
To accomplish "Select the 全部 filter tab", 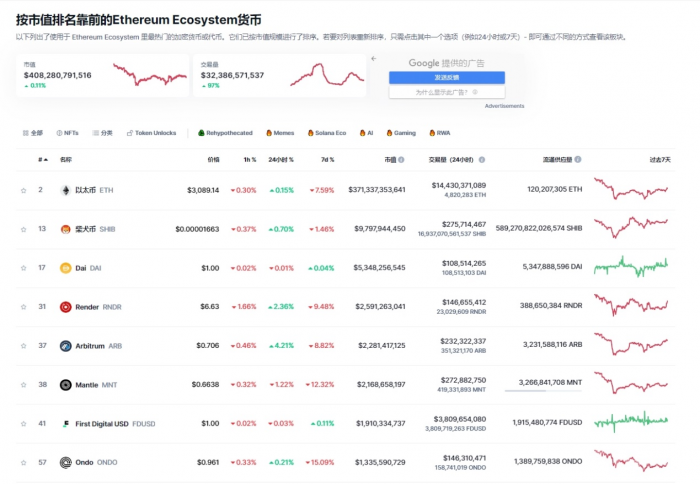I will click(33, 133).
